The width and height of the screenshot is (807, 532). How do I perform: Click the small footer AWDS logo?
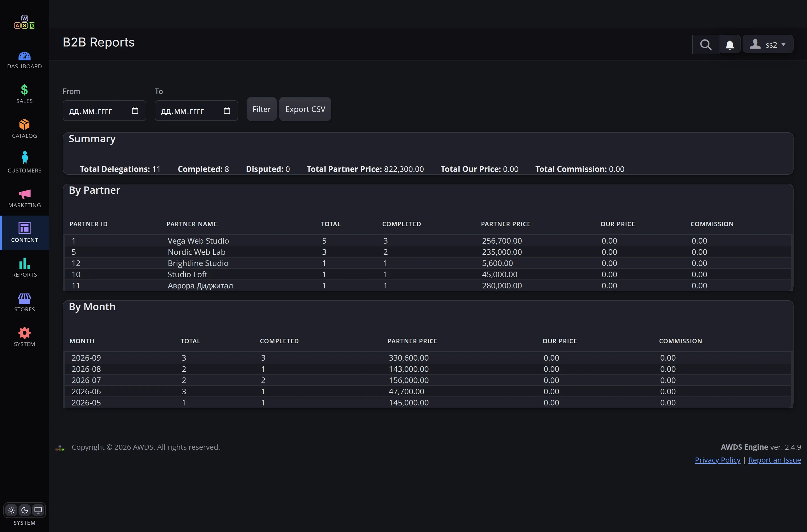[x=60, y=448]
